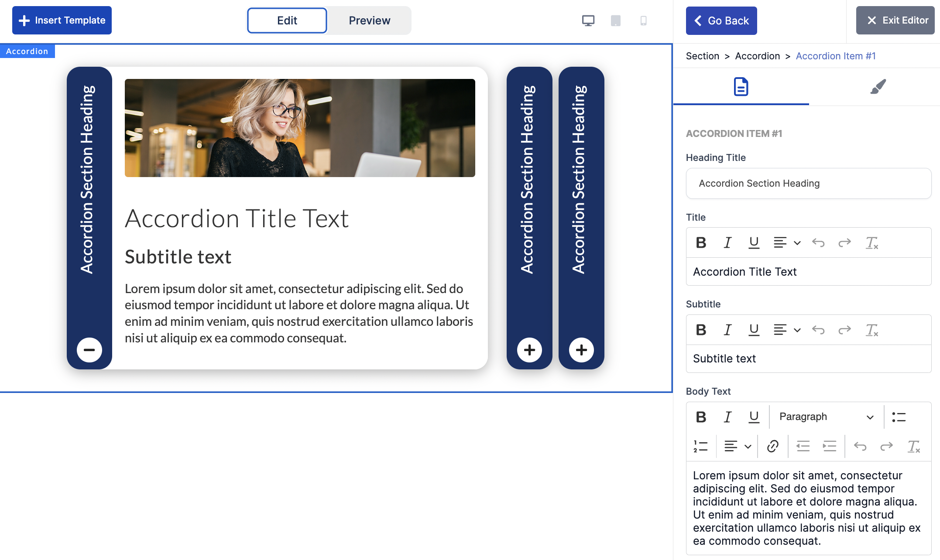
Task: Click the Accordion breadcrumb link
Action: (757, 56)
